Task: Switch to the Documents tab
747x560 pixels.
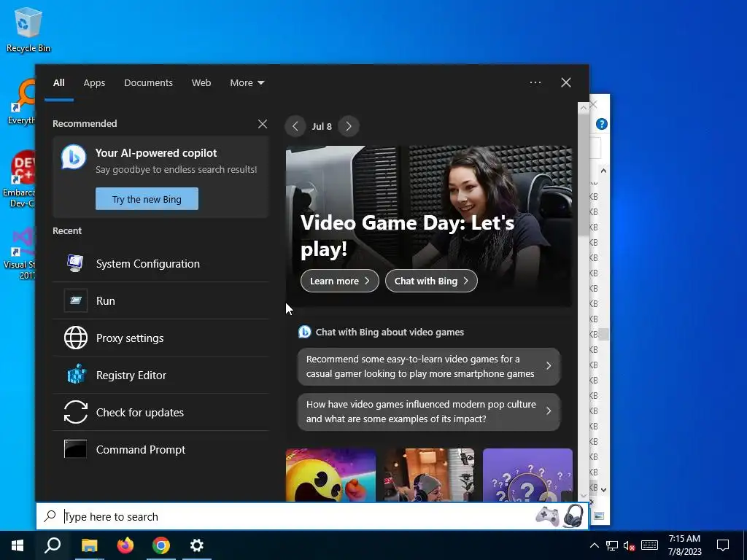Action: (x=148, y=82)
